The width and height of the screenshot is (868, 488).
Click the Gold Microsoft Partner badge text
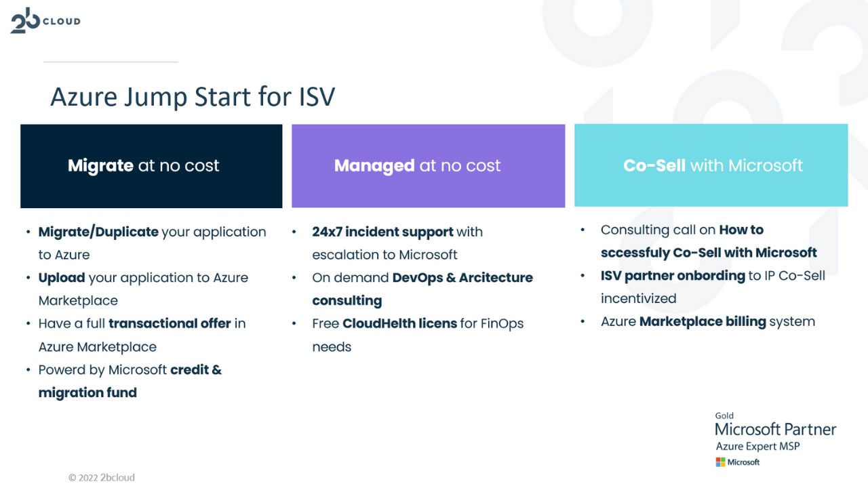tap(775, 428)
